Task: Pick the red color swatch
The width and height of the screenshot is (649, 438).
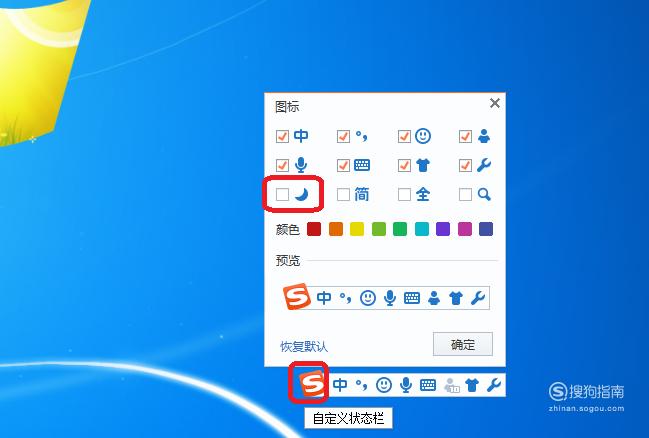Action: (x=314, y=229)
